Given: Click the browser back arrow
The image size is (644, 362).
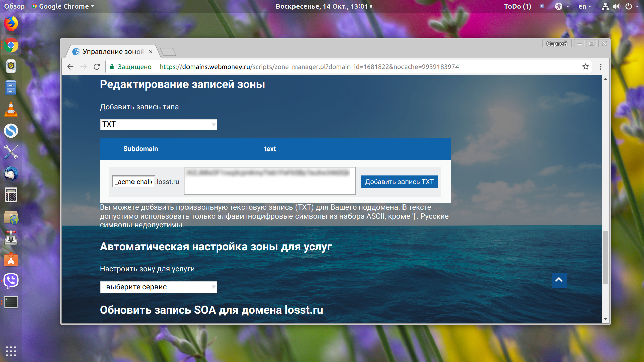Looking at the screenshot, I should (70, 67).
